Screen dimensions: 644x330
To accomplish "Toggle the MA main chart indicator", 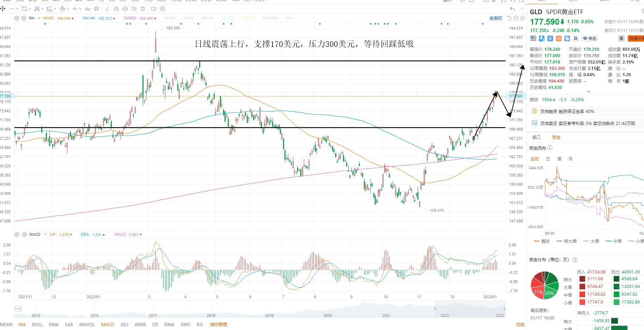I will [x=22, y=324].
